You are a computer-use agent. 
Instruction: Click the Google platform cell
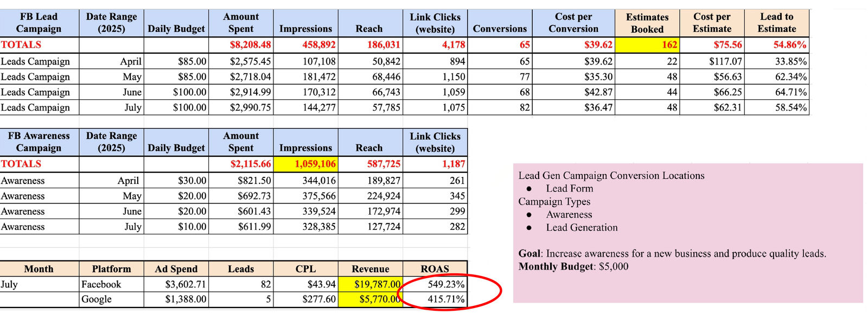click(x=111, y=299)
